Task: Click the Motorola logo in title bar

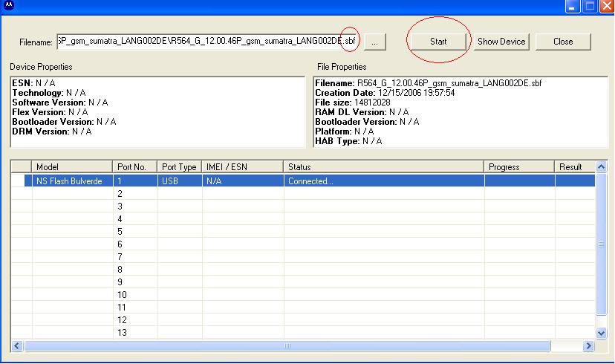Action: tap(8, 5)
